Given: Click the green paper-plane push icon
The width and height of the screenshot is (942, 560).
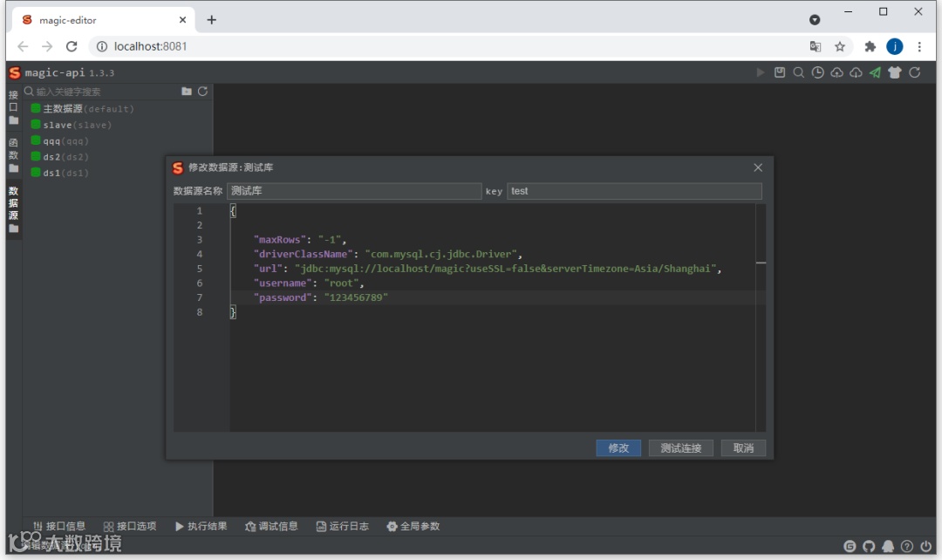Looking at the screenshot, I should 876,72.
